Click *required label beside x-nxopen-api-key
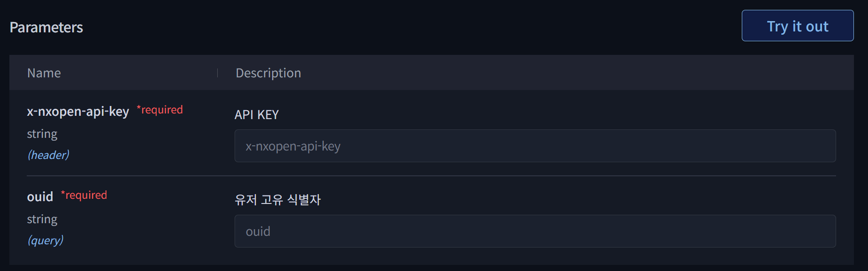This screenshot has height=271, width=868. pyautogui.click(x=160, y=110)
